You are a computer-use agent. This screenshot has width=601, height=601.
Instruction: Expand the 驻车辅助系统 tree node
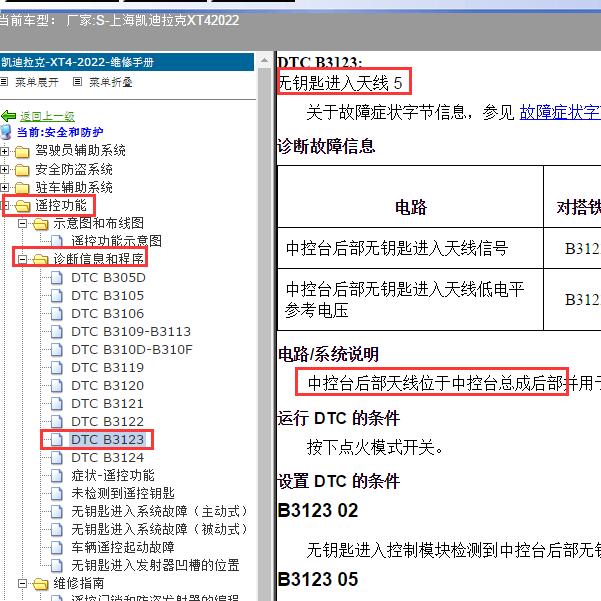pos(5,187)
